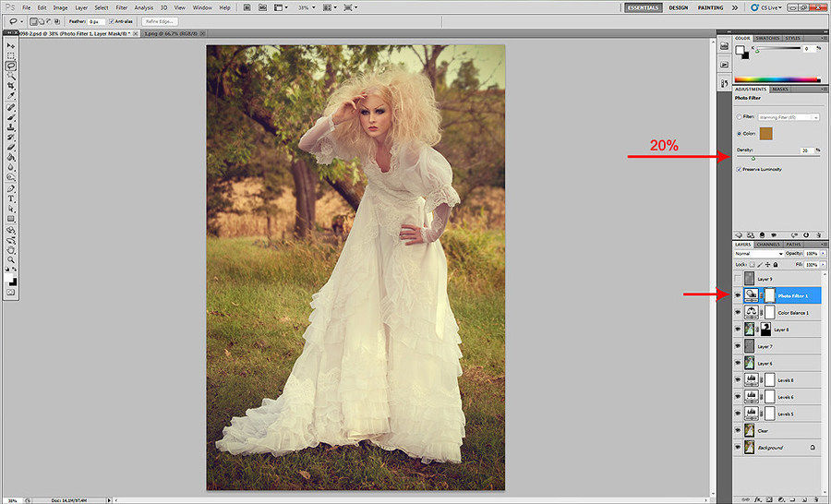The image size is (831, 504).
Task: Launch Mini Bridge from the application bar
Action: point(263,7)
